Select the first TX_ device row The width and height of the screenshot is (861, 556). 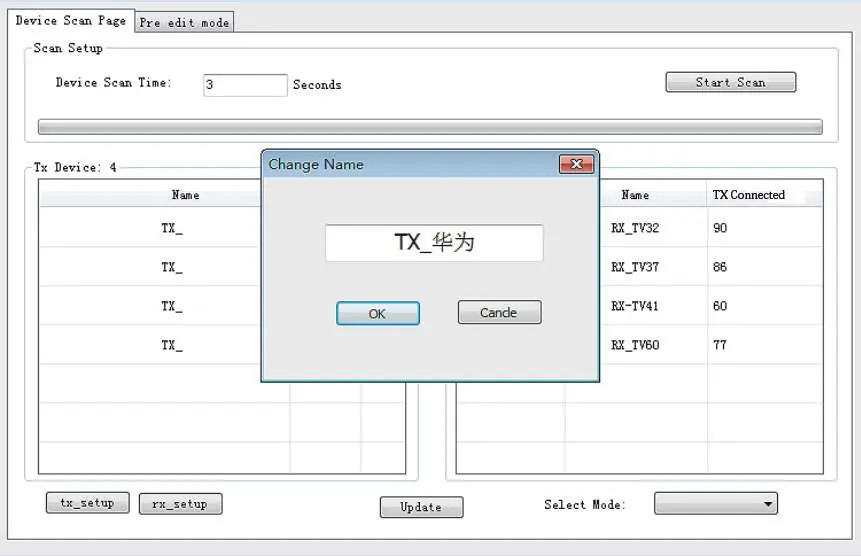click(x=151, y=228)
